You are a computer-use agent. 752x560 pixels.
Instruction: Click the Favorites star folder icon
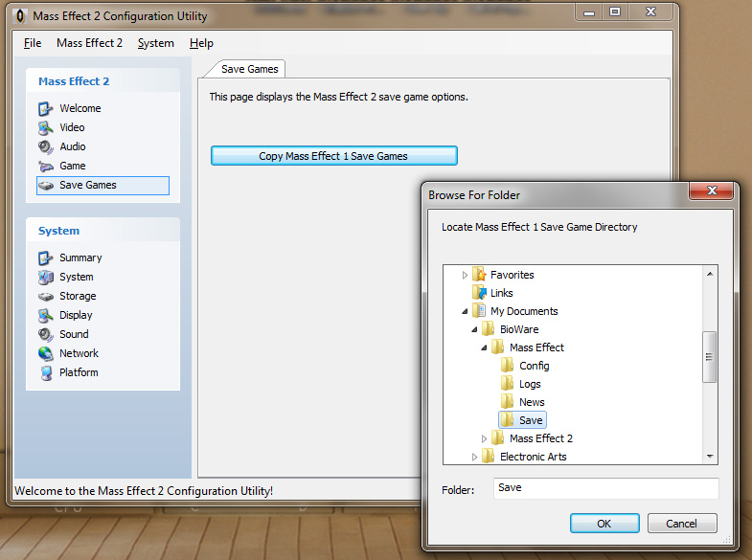[x=479, y=275]
